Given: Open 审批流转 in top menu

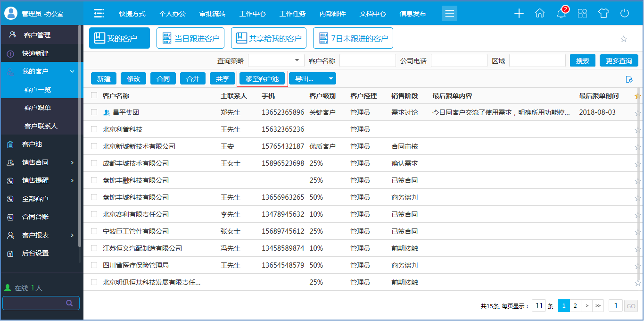Looking at the screenshot, I should point(212,14).
